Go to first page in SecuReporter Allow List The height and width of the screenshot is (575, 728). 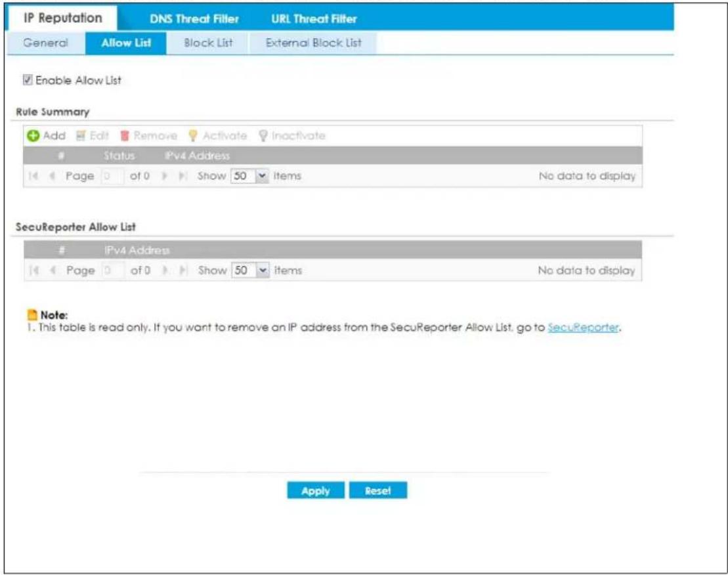(x=34, y=270)
